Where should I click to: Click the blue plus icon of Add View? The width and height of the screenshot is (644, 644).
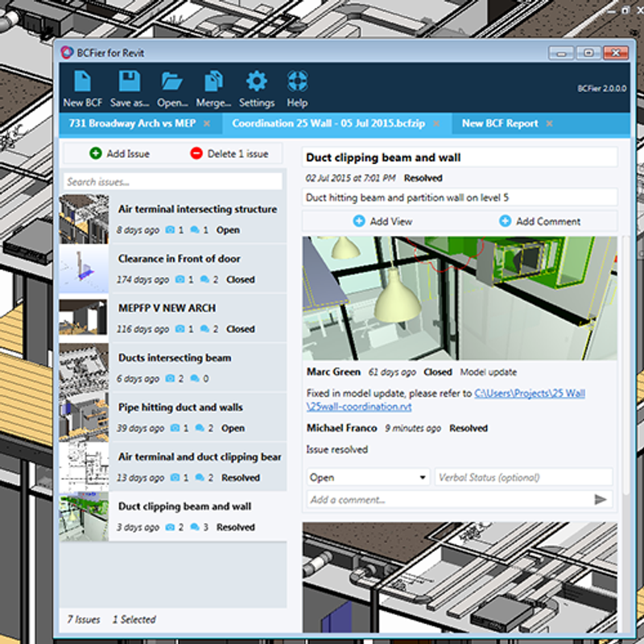(359, 221)
